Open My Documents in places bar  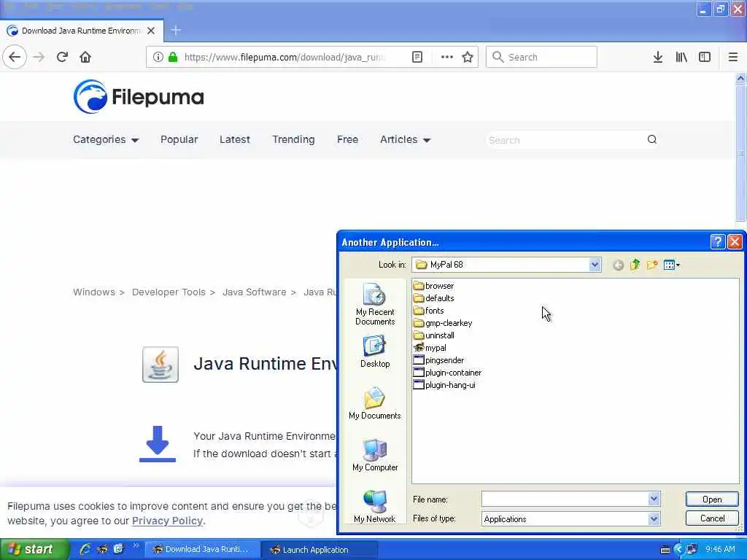click(375, 402)
